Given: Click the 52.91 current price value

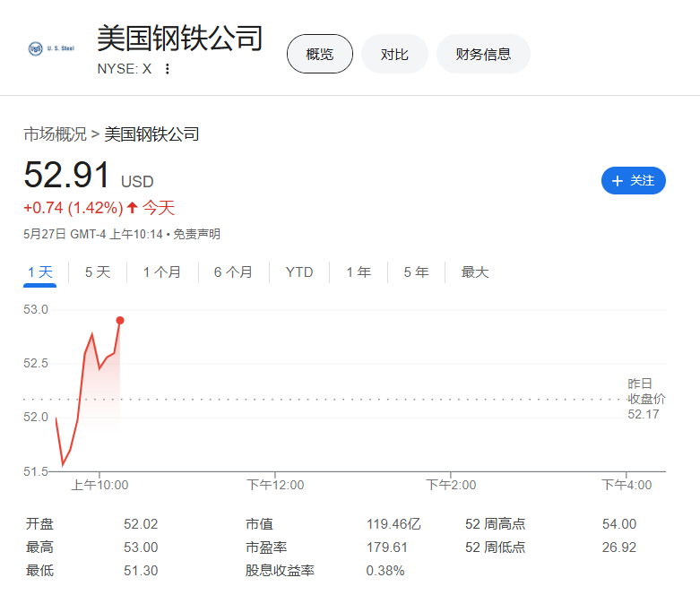Looking at the screenshot, I should click(66, 175).
